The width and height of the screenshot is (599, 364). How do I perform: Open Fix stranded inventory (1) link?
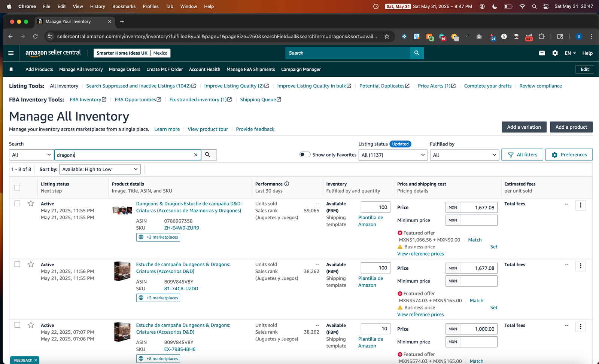(201, 100)
